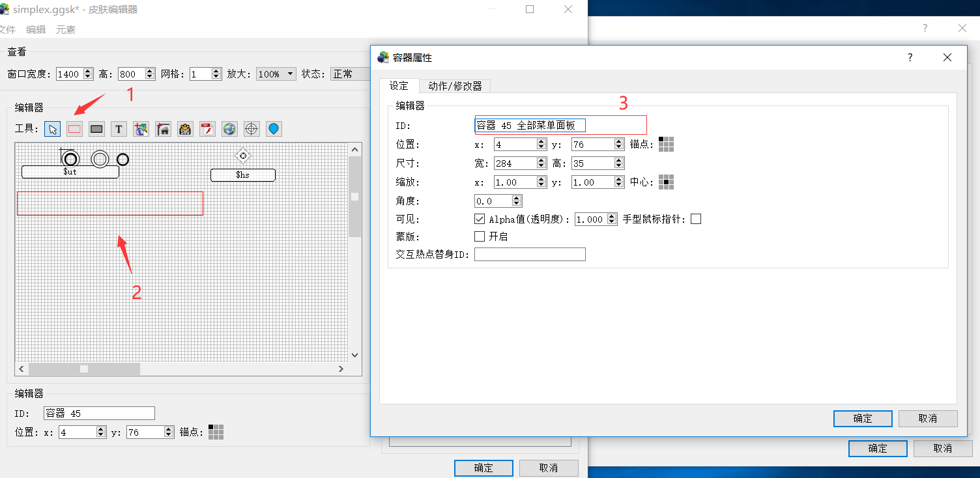Click 取消 in 容器属性 dialog
980x478 pixels.
(x=928, y=418)
